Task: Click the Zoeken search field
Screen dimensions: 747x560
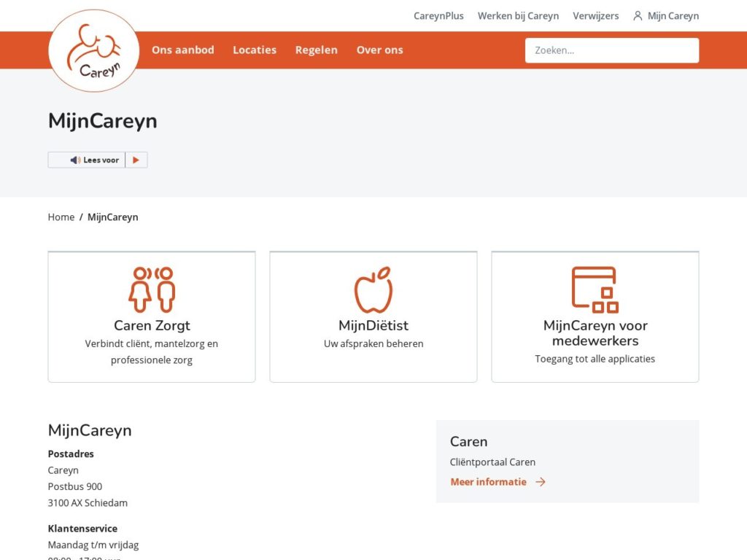Action: pos(611,50)
